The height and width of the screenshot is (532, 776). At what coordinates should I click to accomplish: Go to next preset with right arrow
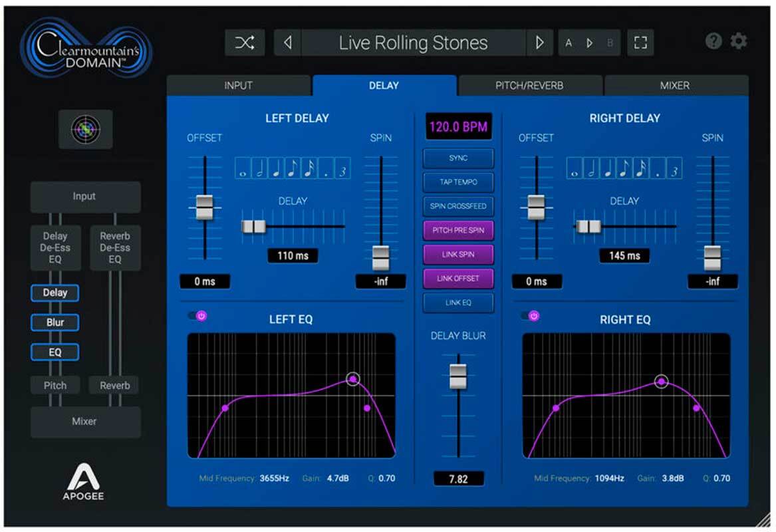(x=539, y=43)
